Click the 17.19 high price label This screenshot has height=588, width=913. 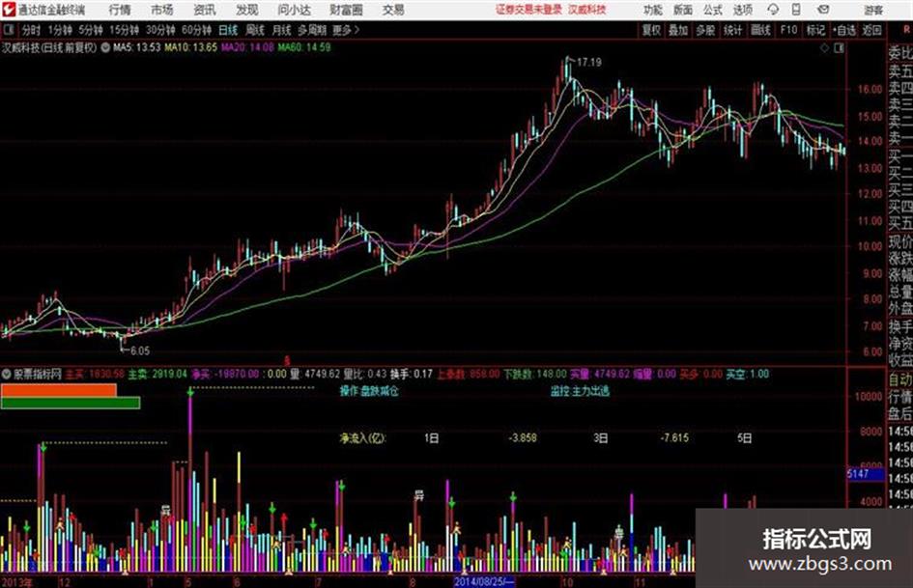point(588,62)
